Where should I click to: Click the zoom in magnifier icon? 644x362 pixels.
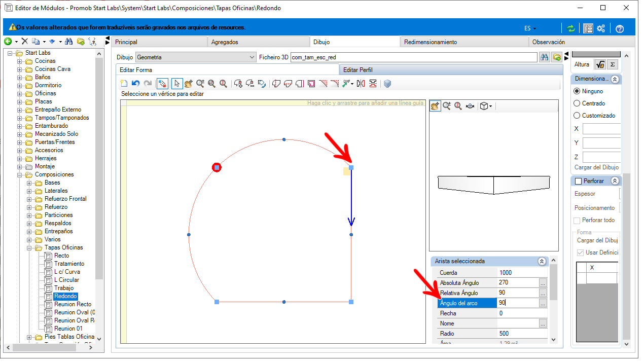coord(200,83)
